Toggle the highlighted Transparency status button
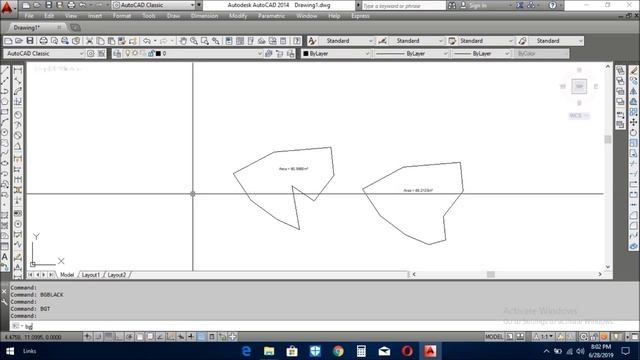 [x=201, y=337]
